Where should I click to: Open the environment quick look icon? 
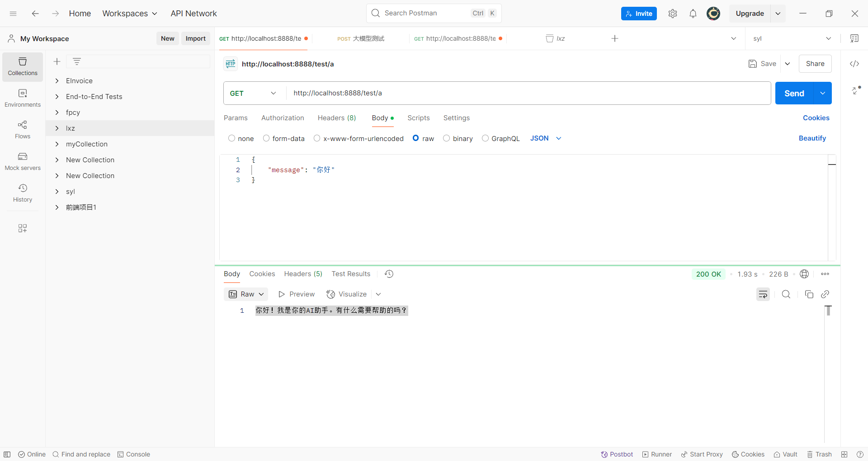click(x=854, y=38)
